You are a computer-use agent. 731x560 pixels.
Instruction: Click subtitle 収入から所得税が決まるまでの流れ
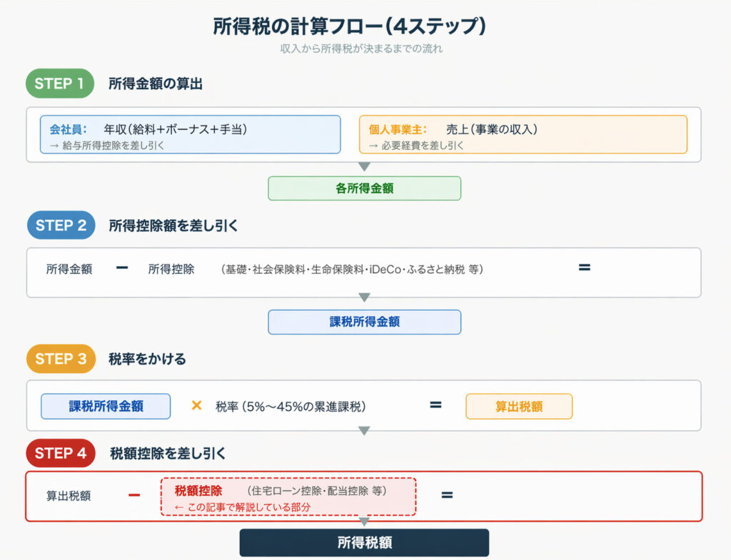(361, 49)
